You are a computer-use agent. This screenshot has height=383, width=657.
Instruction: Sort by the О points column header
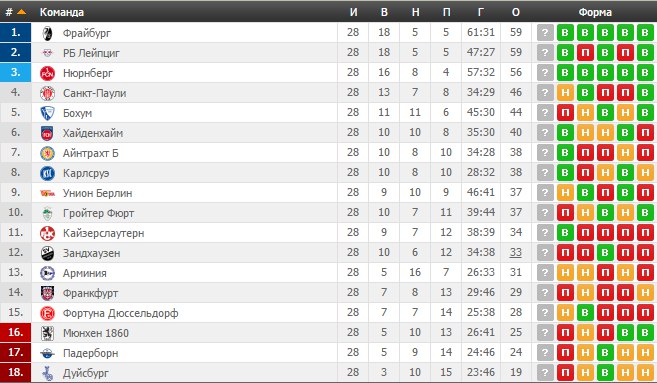(x=516, y=12)
